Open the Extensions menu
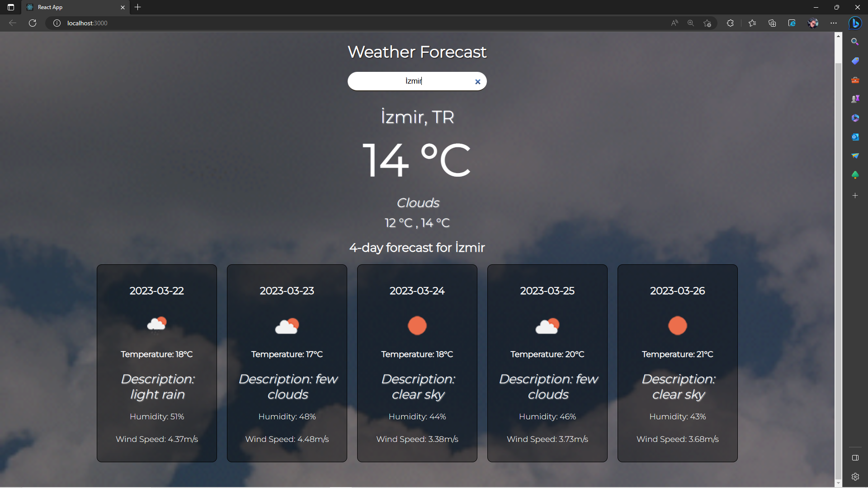 point(730,23)
